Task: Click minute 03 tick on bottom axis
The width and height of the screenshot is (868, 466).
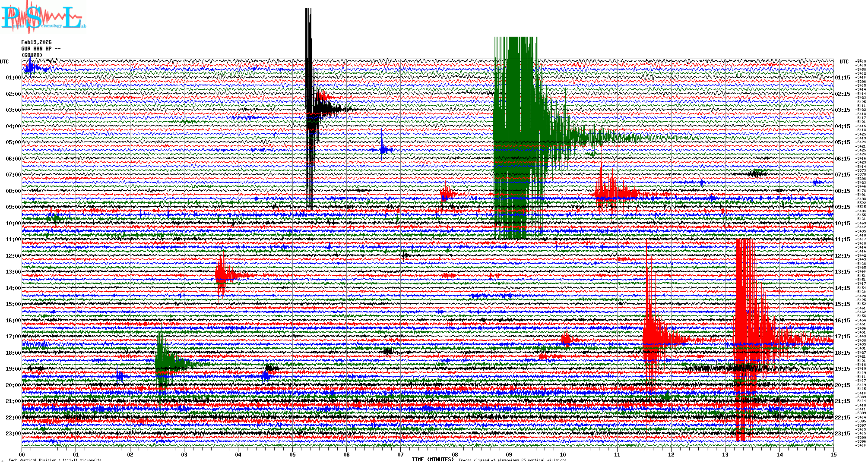Action: click(184, 454)
